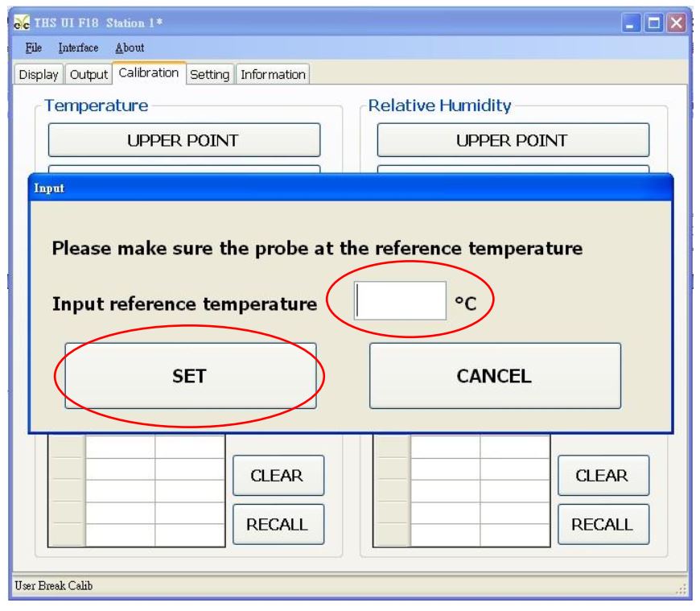Screen dimensions: 700x611
Task: Switch to the Output tab
Action: [88, 75]
